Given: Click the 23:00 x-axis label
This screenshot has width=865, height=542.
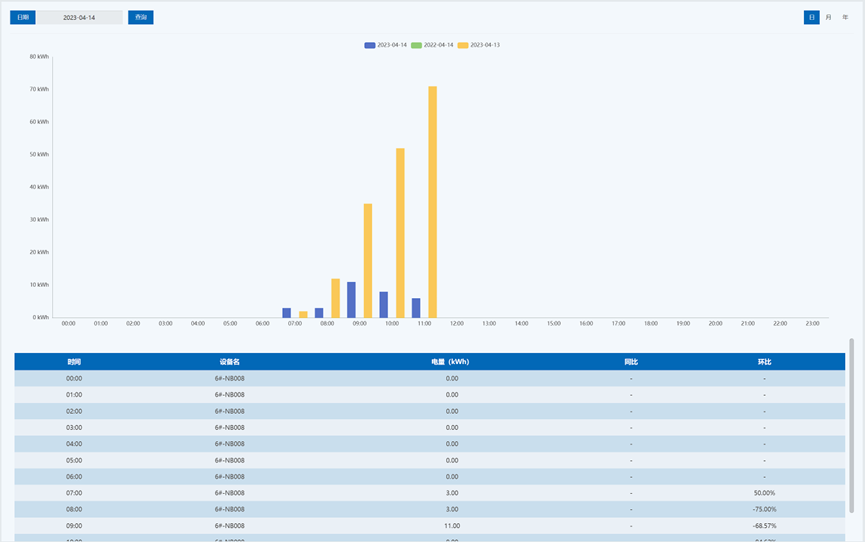Looking at the screenshot, I should tap(812, 323).
